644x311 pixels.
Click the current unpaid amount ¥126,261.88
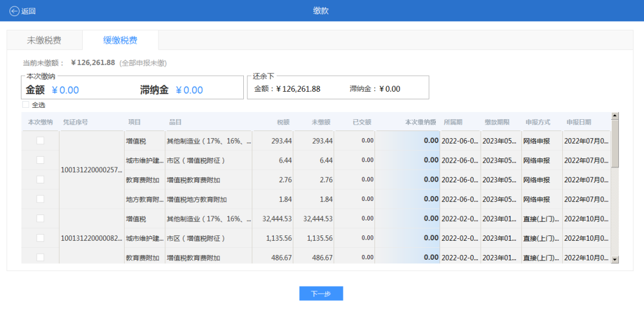coord(93,63)
